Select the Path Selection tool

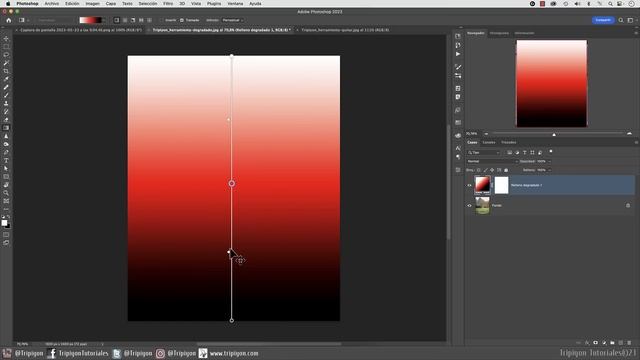6,169
